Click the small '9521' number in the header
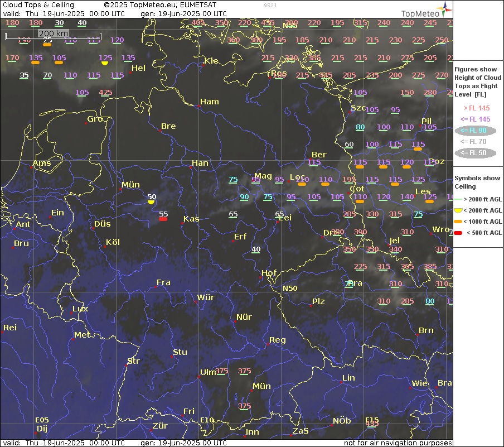This screenshot has height=447, width=504. [x=270, y=6]
